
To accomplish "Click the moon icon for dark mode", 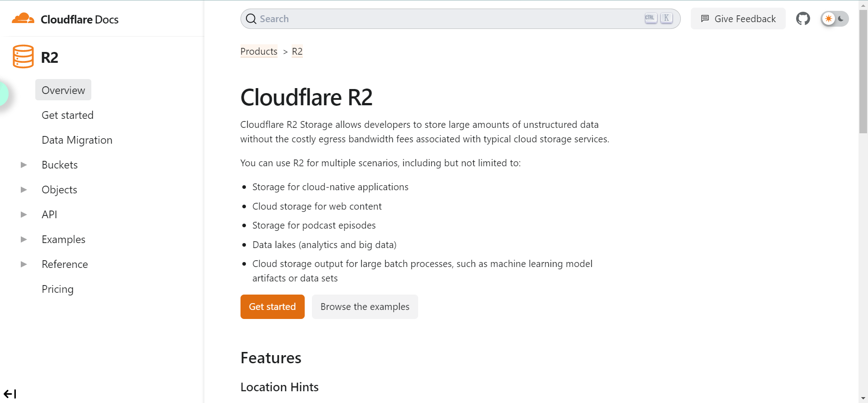I will (x=841, y=19).
